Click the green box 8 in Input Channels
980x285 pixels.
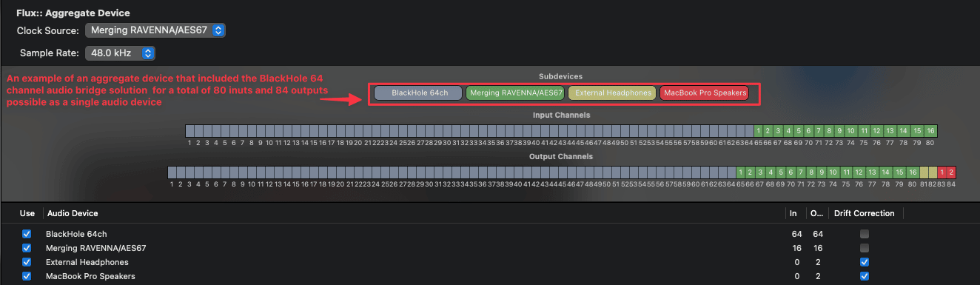[830, 131]
